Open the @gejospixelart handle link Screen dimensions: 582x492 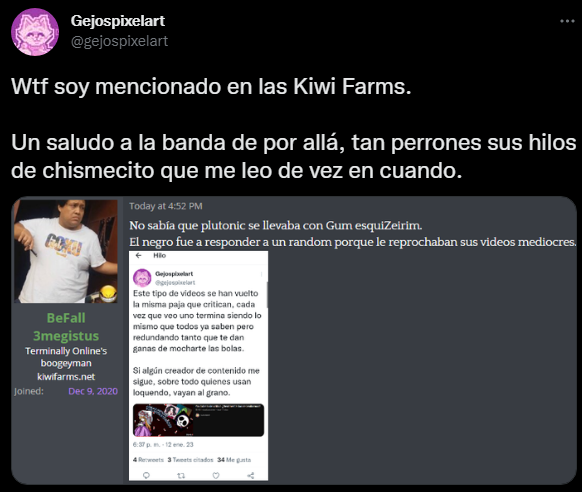[x=119, y=41]
